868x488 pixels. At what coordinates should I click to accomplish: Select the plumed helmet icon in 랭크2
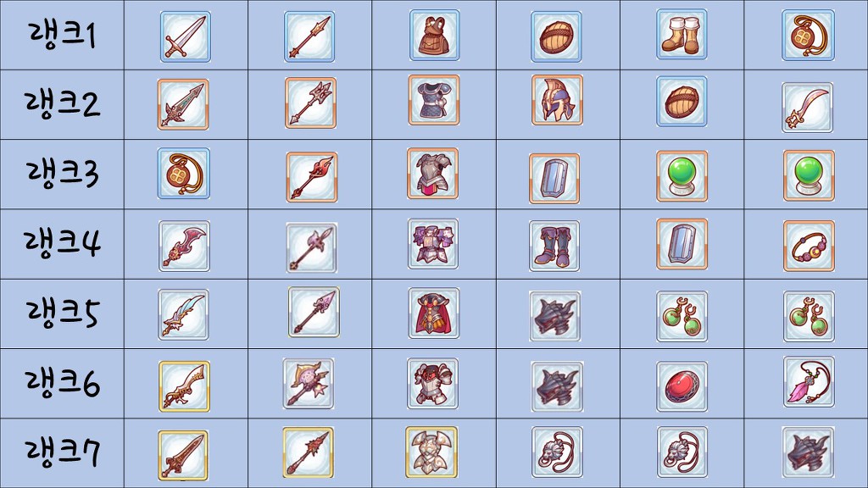[x=557, y=100]
